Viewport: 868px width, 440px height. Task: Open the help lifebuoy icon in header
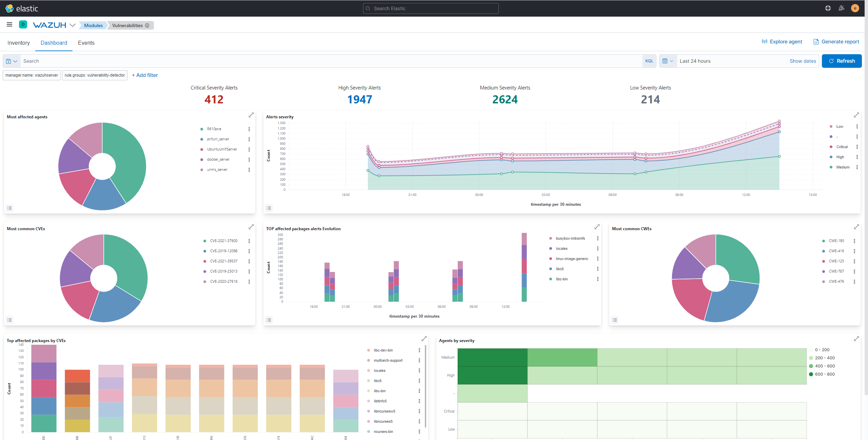point(828,8)
